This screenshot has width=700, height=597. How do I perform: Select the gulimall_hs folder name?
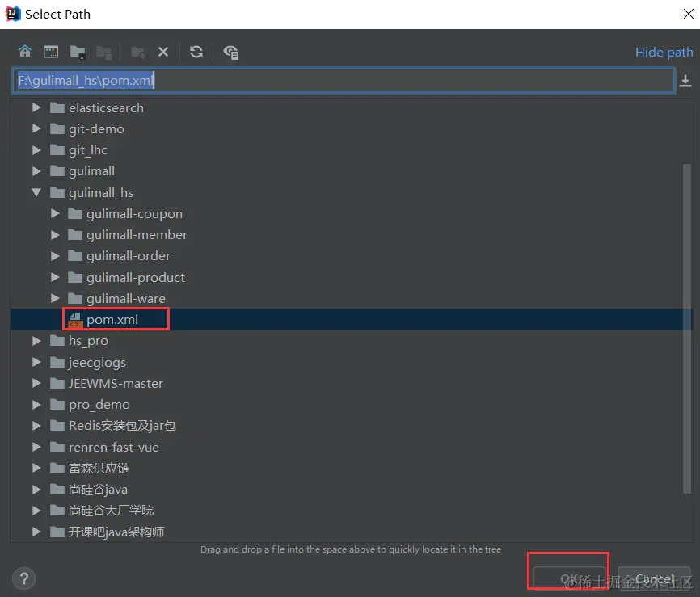pyautogui.click(x=101, y=192)
